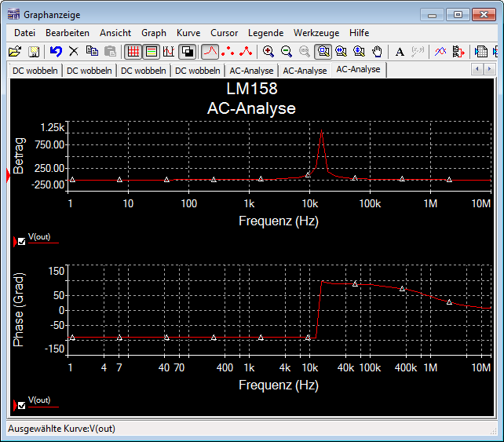
Task: Select the Pan hand tool
Action: 377,52
